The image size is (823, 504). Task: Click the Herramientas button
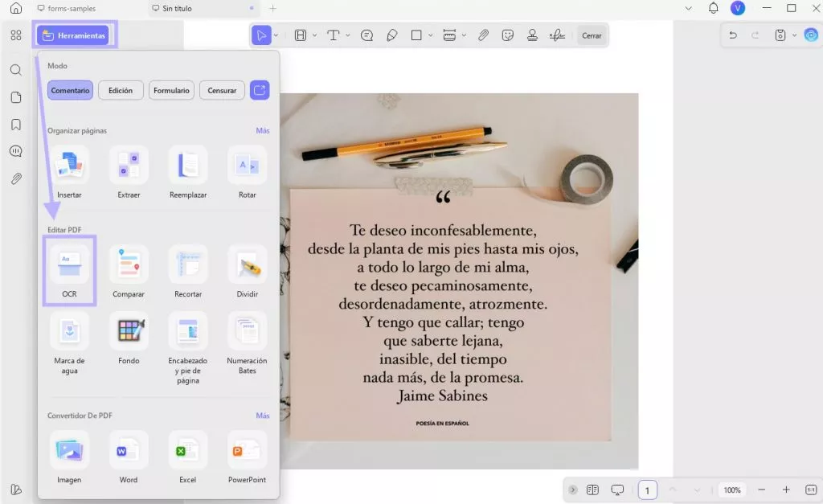(75, 35)
